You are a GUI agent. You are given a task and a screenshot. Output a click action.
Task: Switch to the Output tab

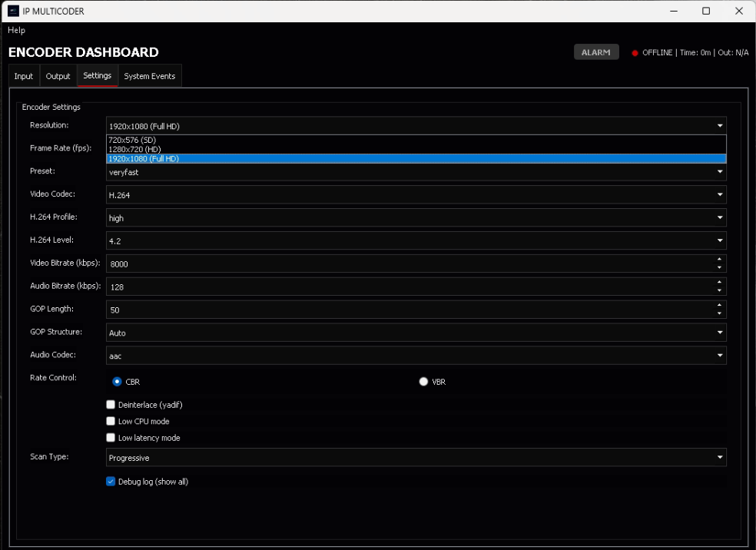pos(58,75)
